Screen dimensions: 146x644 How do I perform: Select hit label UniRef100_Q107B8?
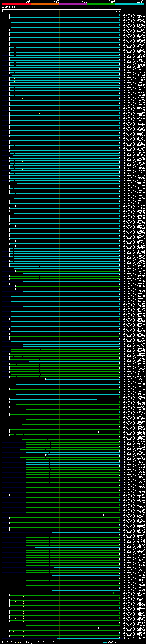pyautogui.click(x=133, y=296)
